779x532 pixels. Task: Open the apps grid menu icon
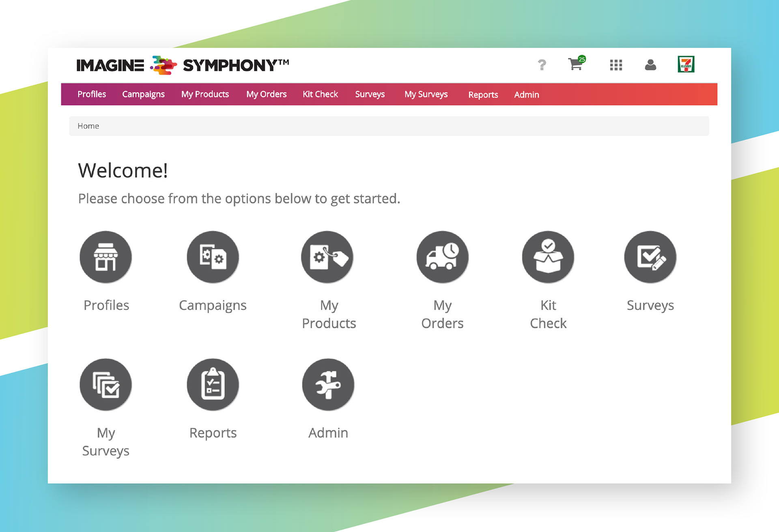[x=616, y=65]
